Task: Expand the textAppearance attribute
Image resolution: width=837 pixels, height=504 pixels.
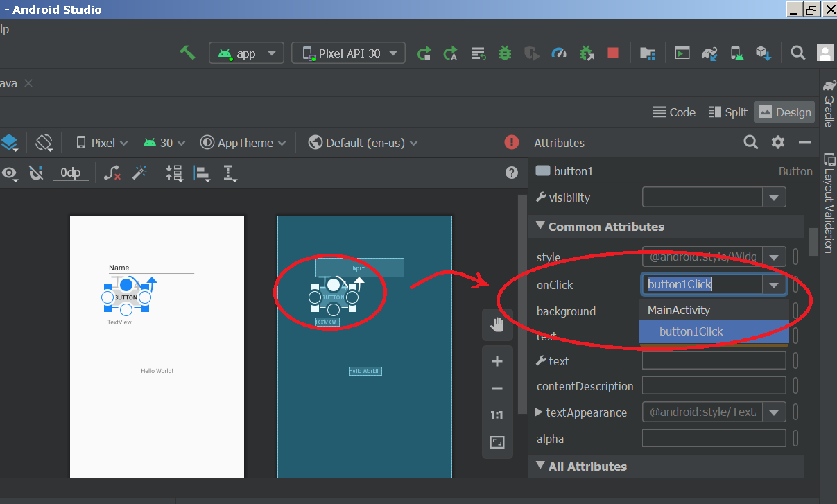Action: (x=540, y=412)
